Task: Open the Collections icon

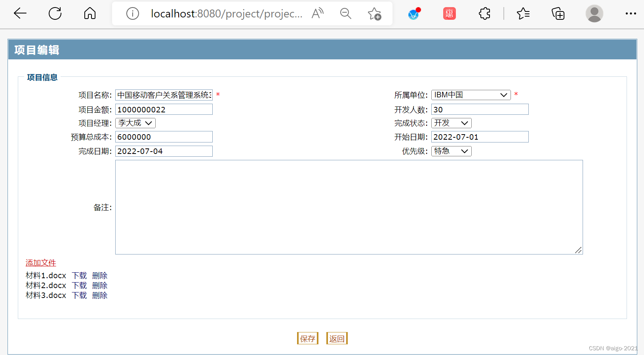Action: coord(558,14)
